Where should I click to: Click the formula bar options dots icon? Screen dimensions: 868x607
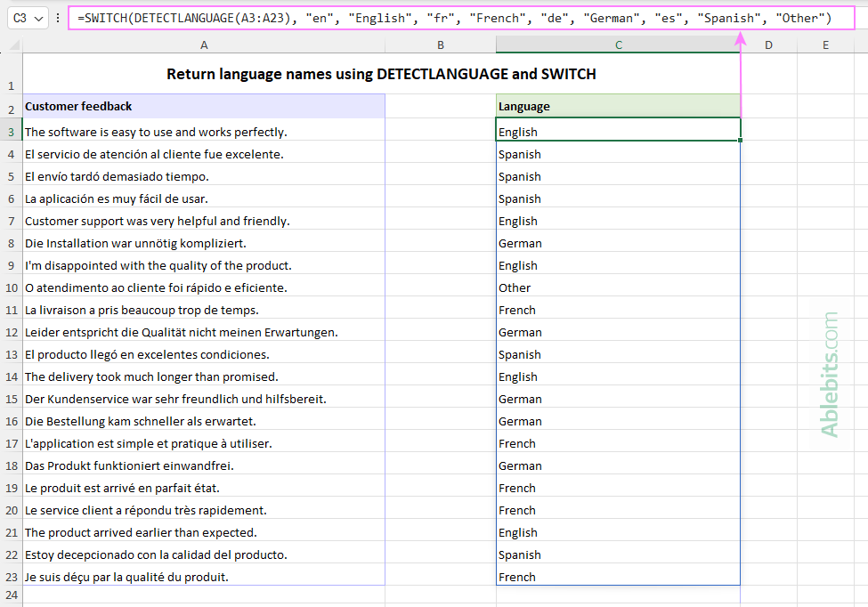58,19
